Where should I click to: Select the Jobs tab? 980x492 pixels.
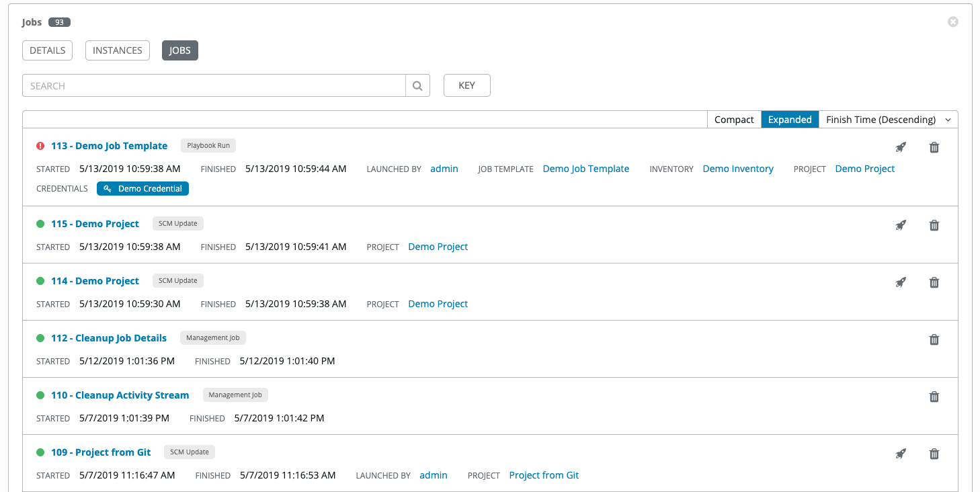click(x=179, y=50)
